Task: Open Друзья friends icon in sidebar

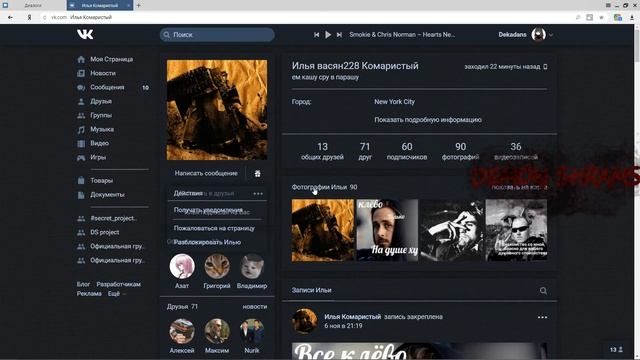Action: [81, 101]
